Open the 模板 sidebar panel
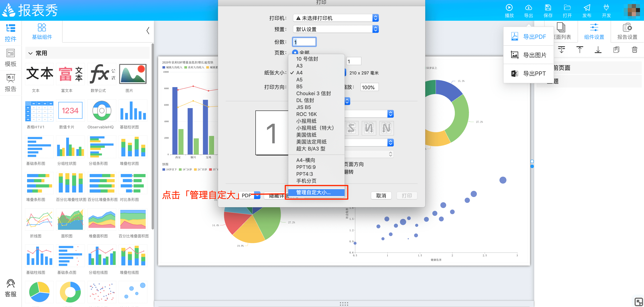 [x=11, y=58]
